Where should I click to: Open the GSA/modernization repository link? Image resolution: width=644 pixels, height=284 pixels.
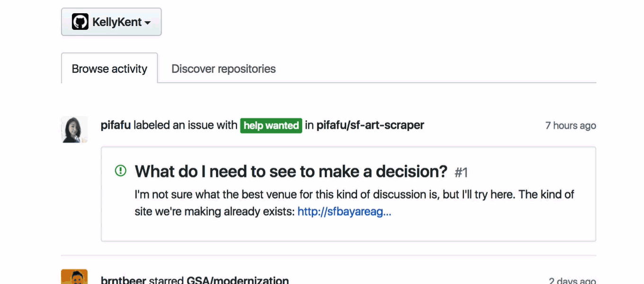tap(238, 280)
